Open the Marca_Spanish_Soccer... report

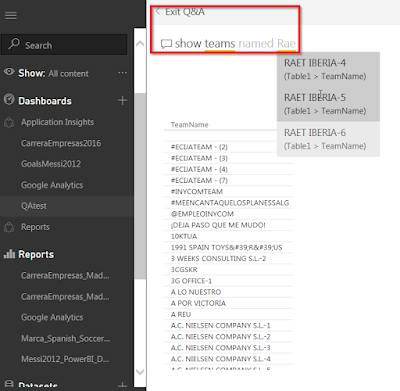(66, 339)
